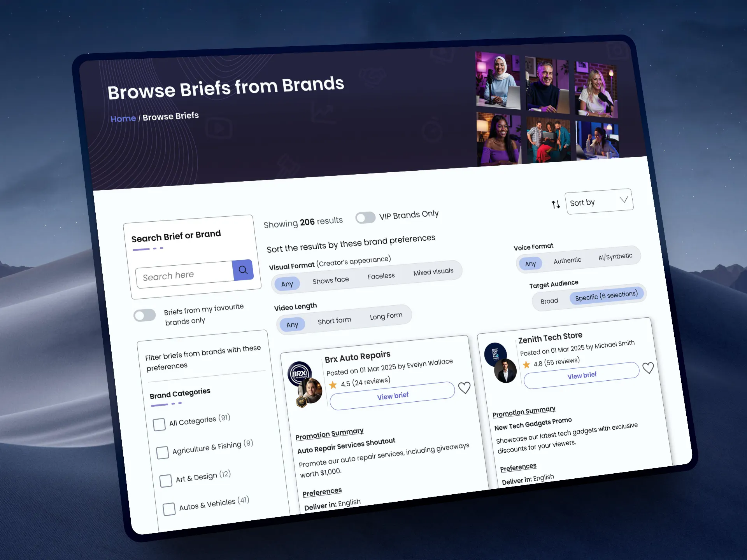
Task: Select Any under Visual Format
Action: pyautogui.click(x=287, y=284)
